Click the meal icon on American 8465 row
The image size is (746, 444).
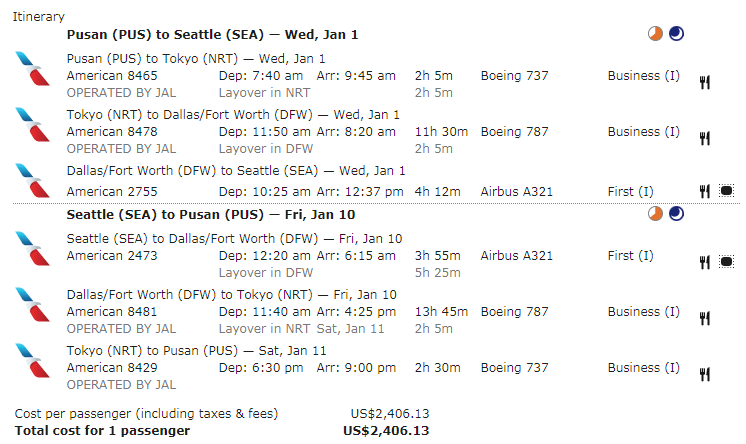point(705,82)
